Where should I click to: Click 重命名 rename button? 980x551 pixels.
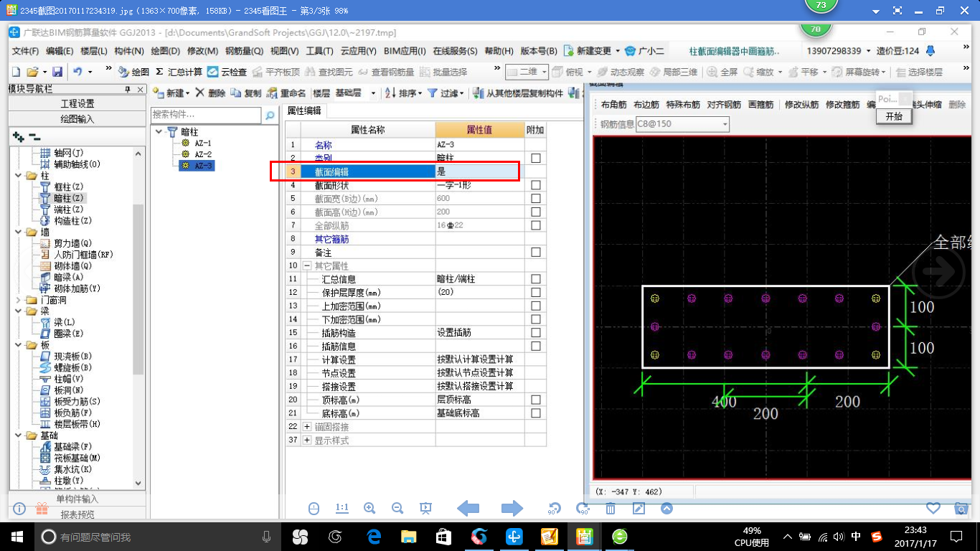[286, 93]
